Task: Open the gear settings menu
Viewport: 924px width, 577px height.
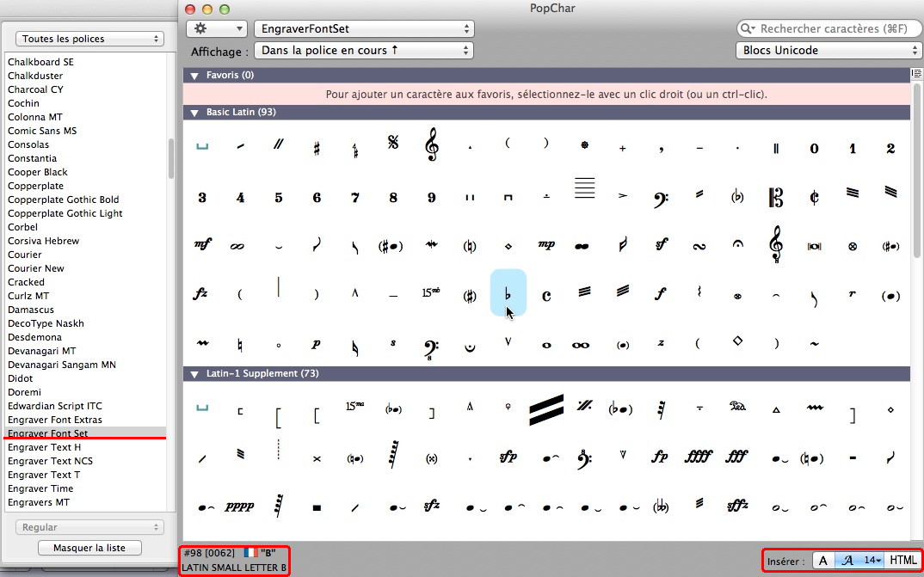Action: [x=216, y=29]
